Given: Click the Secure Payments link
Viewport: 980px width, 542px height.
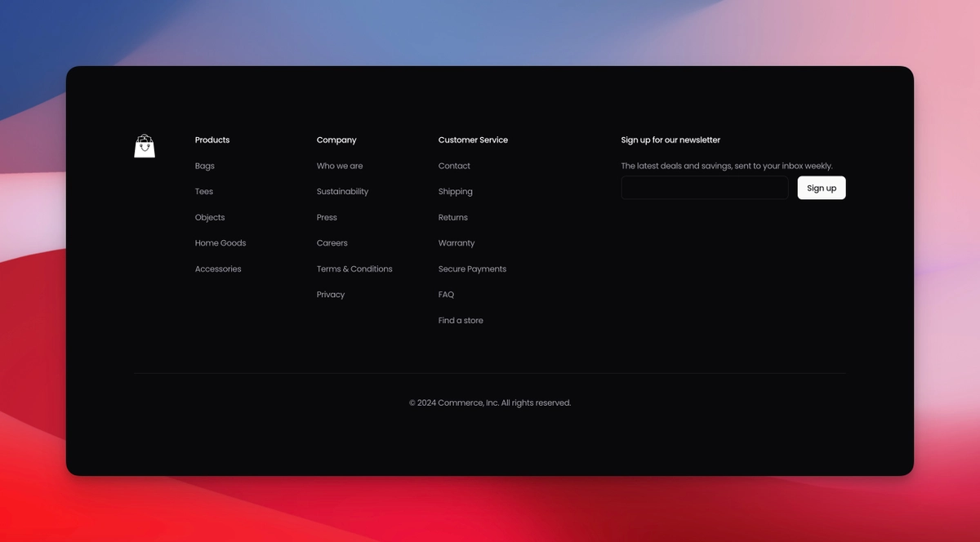Looking at the screenshot, I should [x=472, y=269].
